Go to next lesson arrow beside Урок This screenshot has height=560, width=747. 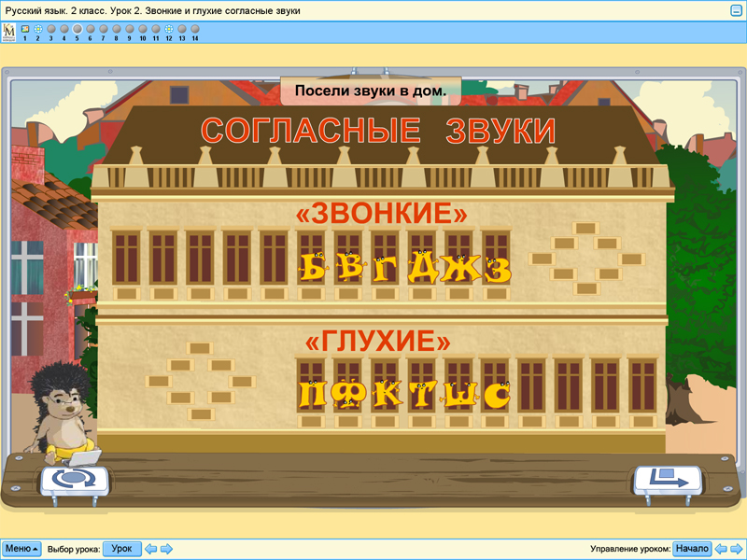(166, 549)
